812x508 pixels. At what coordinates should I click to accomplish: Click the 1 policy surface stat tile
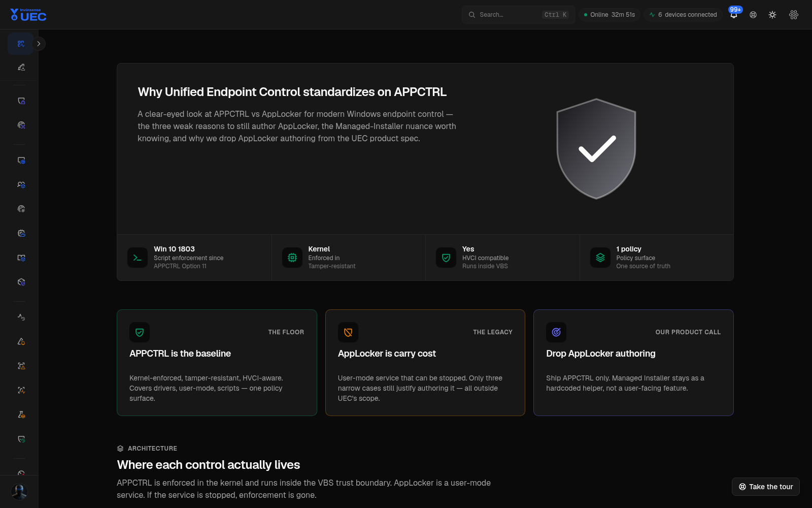click(657, 258)
